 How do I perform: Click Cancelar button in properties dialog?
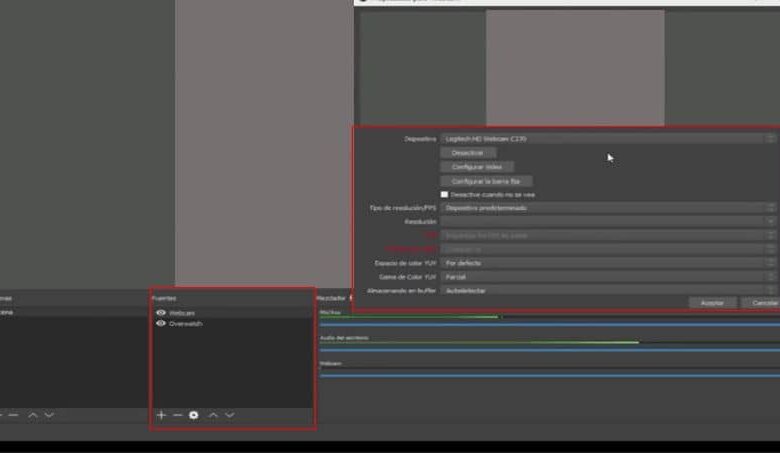(x=761, y=303)
